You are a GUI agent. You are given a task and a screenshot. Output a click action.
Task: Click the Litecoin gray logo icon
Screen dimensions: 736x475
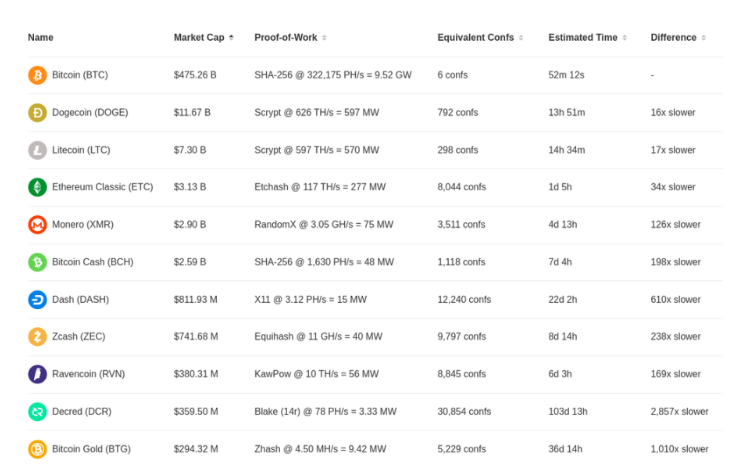(38, 150)
